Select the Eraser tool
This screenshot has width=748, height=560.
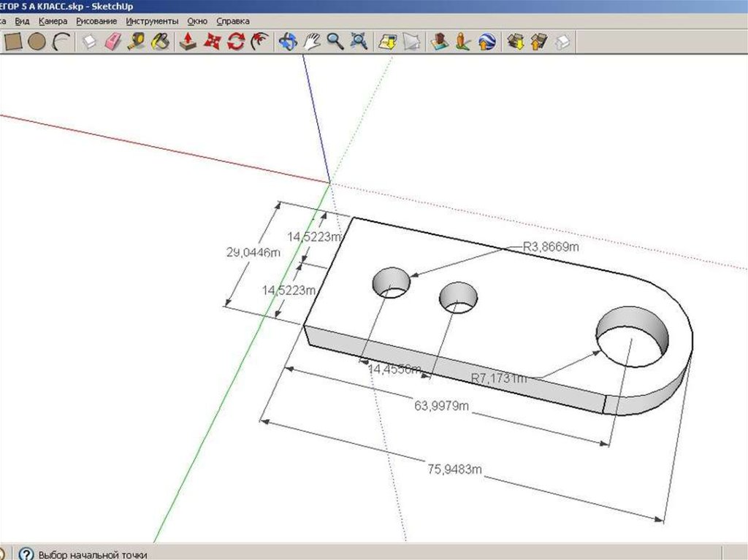[x=112, y=42]
